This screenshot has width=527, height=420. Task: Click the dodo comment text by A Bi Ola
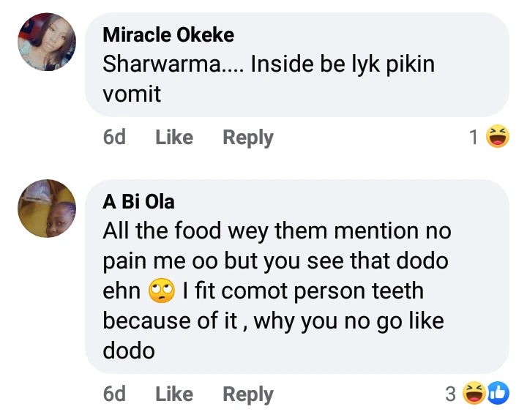click(277, 261)
